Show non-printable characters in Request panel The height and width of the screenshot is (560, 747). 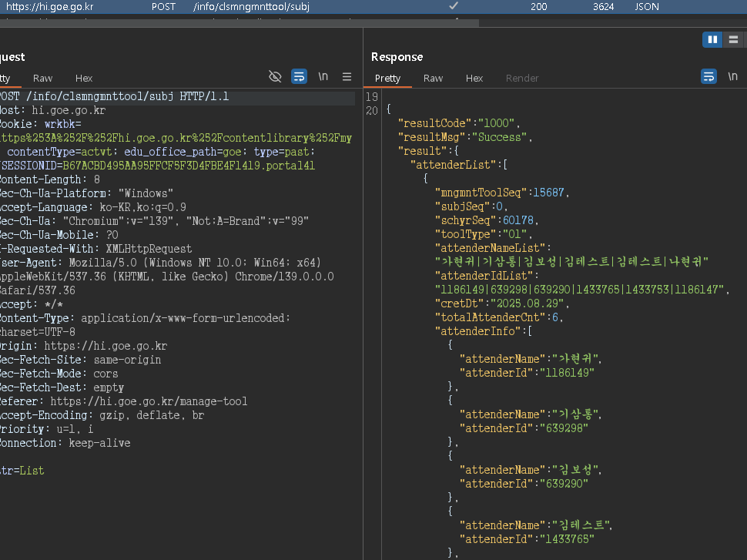(x=323, y=76)
